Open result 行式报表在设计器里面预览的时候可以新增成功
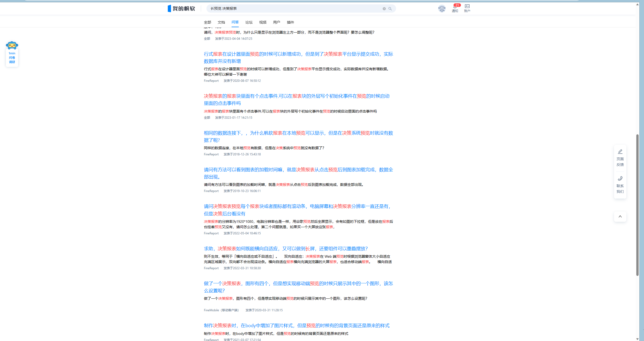Screen dimensions: 644x341 [298, 57]
